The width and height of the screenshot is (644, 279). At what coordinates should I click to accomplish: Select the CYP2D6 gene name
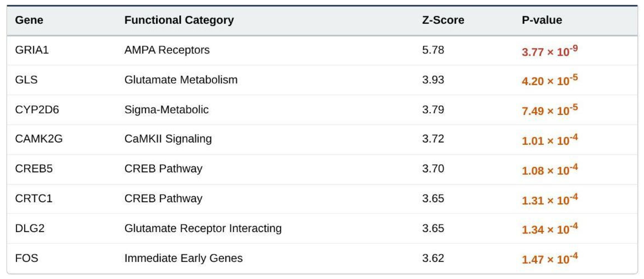(x=37, y=109)
